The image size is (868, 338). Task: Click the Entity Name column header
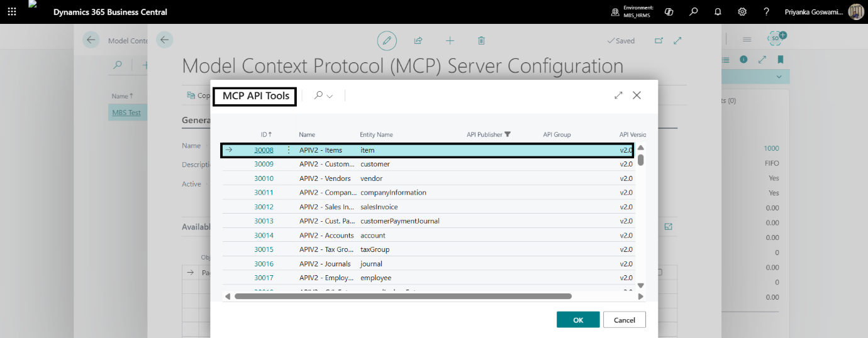point(376,134)
